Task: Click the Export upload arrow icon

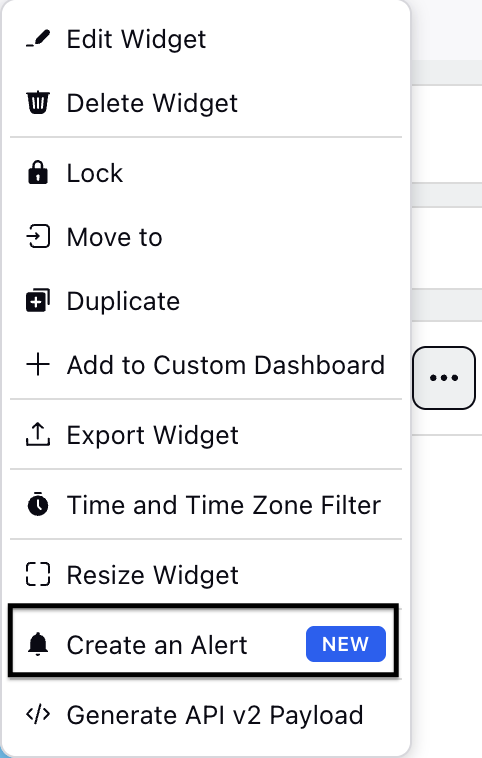Action: click(38, 435)
